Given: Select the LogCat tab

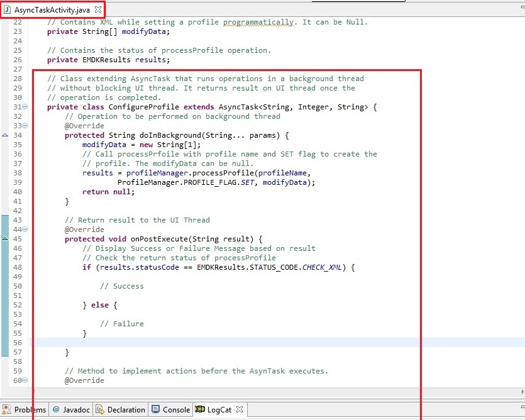Looking at the screenshot, I should (x=219, y=409).
